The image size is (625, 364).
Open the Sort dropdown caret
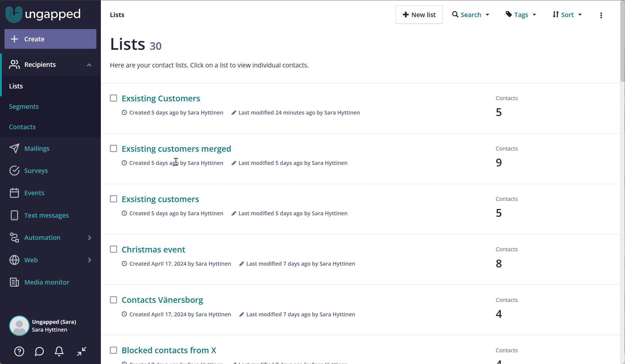pos(580,15)
